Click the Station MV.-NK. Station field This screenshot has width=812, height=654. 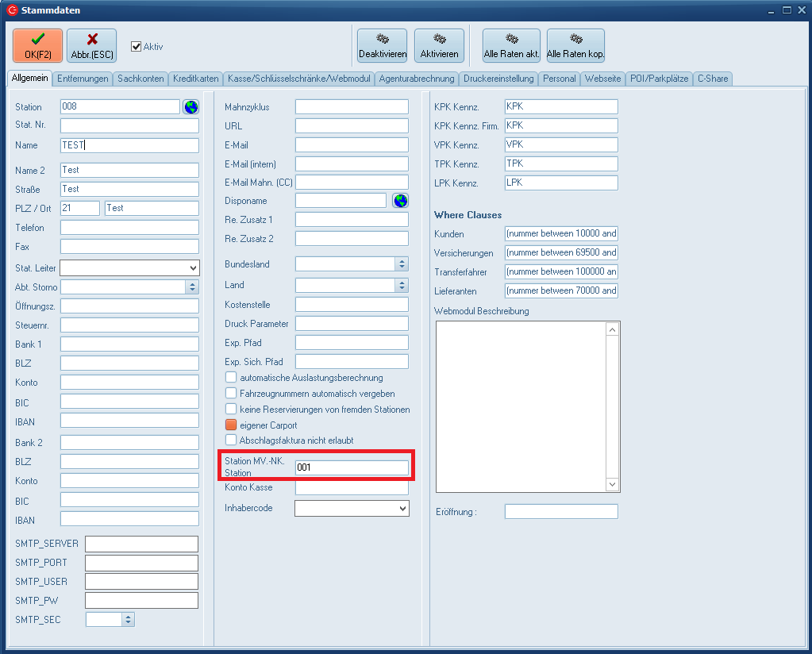click(352, 468)
